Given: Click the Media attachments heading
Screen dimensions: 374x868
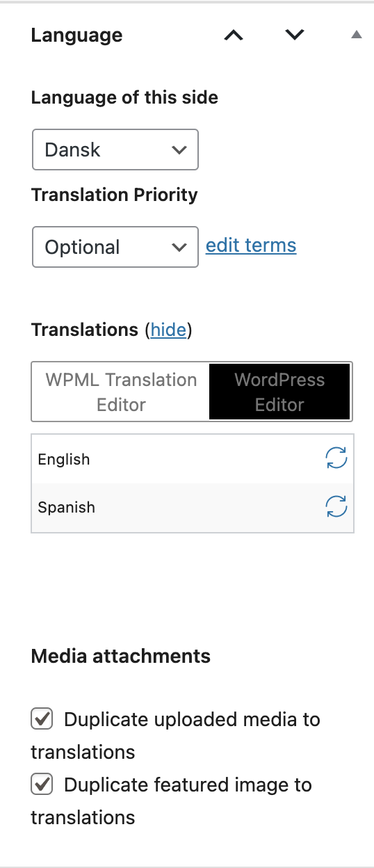Looking at the screenshot, I should pyautogui.click(x=121, y=656).
